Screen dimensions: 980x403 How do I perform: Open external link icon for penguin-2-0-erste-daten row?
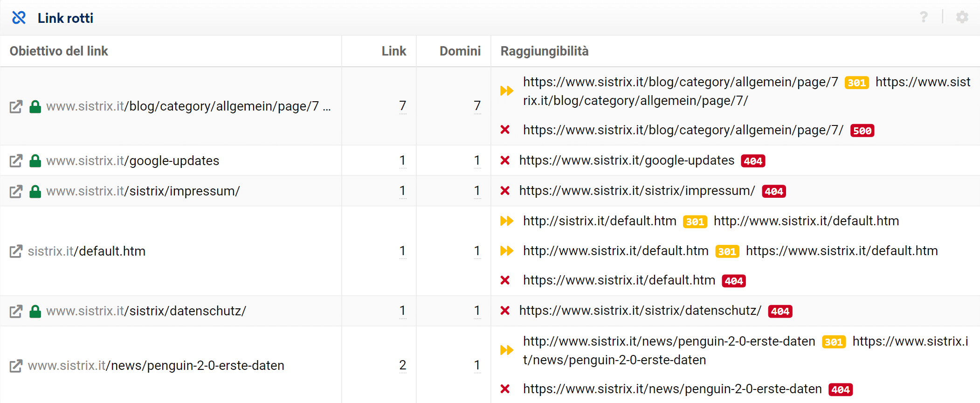tap(16, 366)
